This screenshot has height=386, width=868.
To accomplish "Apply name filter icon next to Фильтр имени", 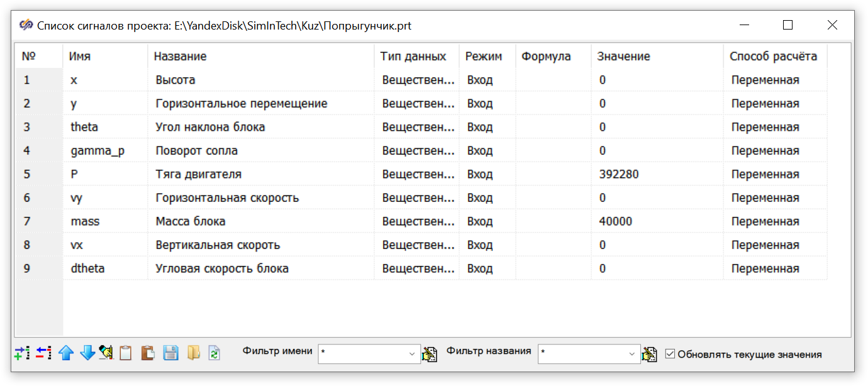I will [x=430, y=355].
